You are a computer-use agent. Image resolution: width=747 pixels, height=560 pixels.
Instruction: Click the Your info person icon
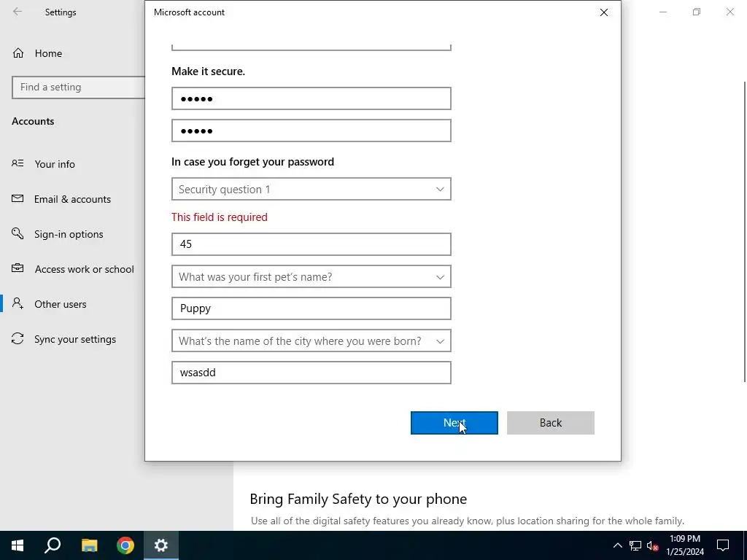tap(18, 163)
